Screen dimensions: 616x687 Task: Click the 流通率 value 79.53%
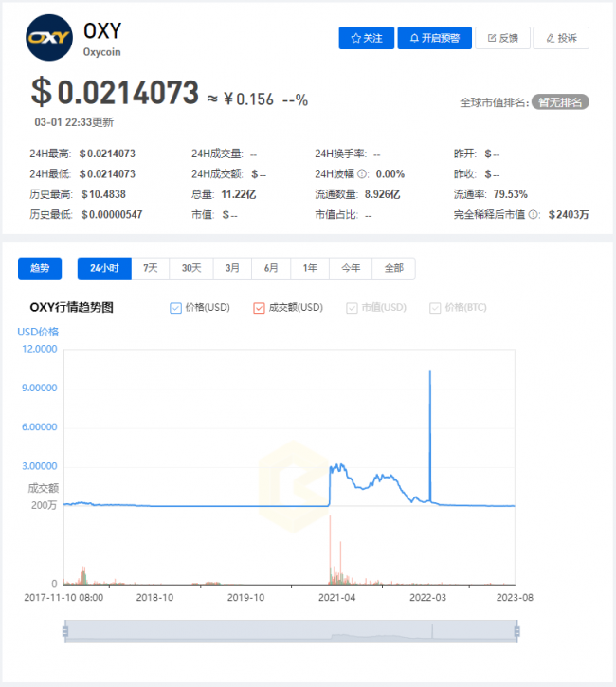(x=511, y=194)
